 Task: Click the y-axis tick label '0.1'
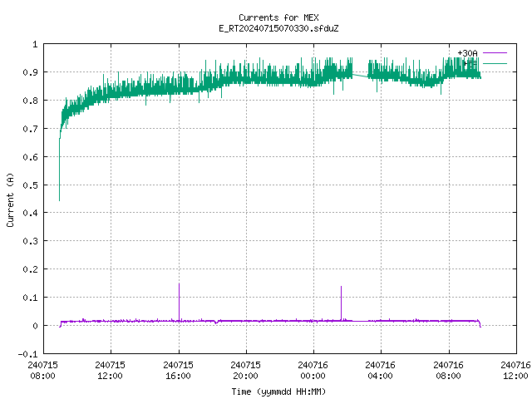click(30, 298)
